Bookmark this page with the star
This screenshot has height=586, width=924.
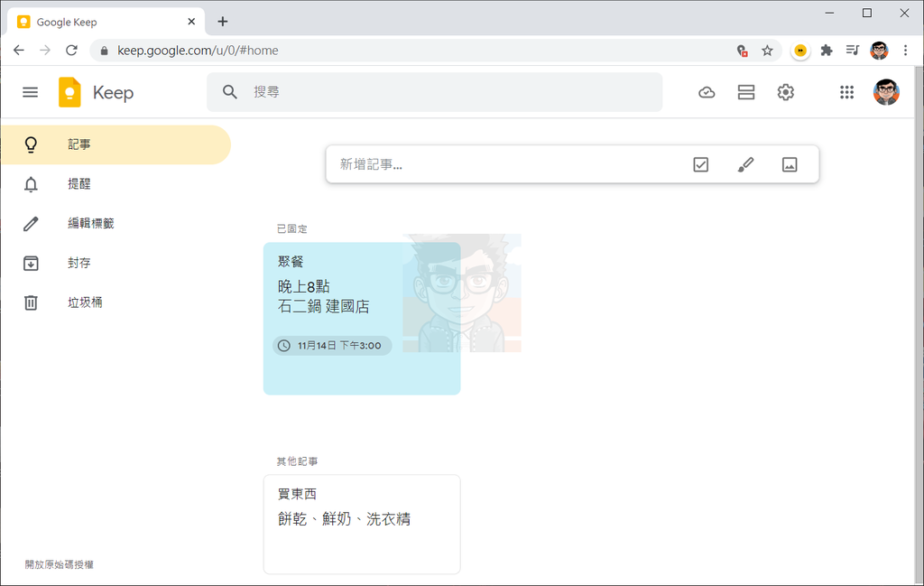(767, 51)
